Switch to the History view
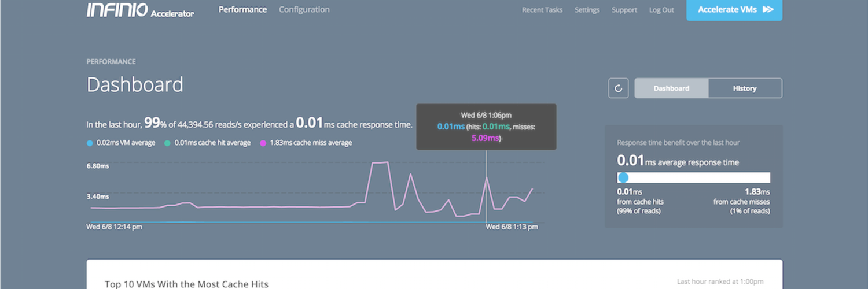 point(745,88)
